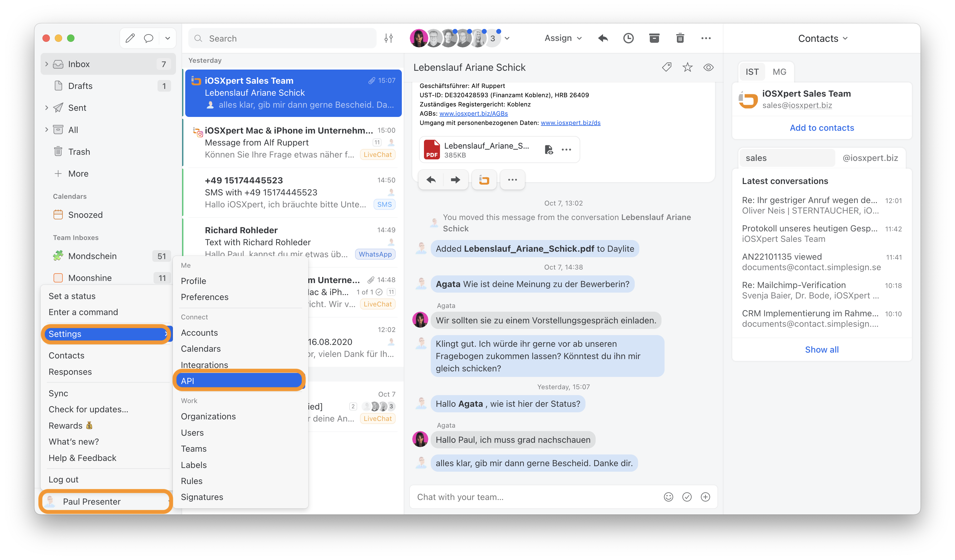Snooze conversation with clock icon
The height and width of the screenshot is (560, 955).
click(x=628, y=38)
